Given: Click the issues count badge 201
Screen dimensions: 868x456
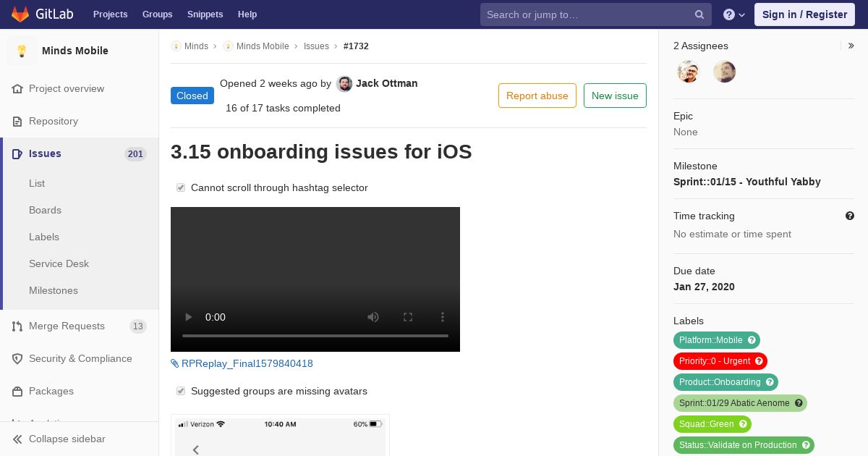Looking at the screenshot, I should (x=135, y=153).
